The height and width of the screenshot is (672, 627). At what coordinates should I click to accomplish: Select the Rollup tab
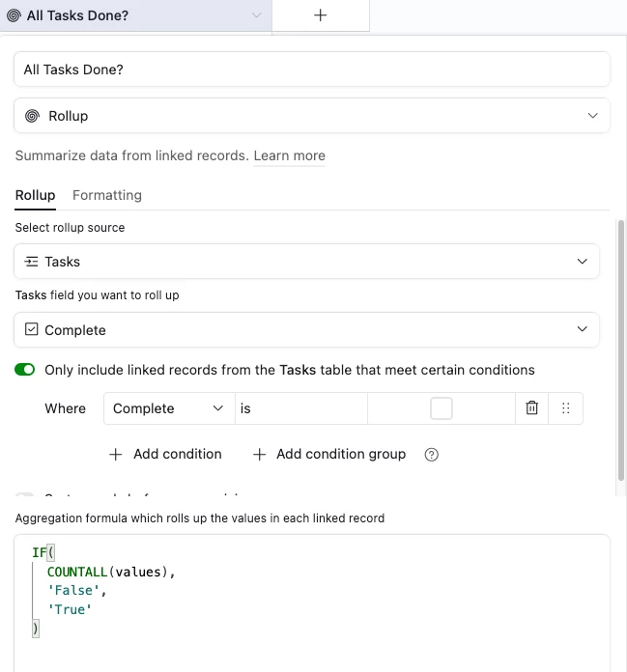pyautogui.click(x=35, y=195)
